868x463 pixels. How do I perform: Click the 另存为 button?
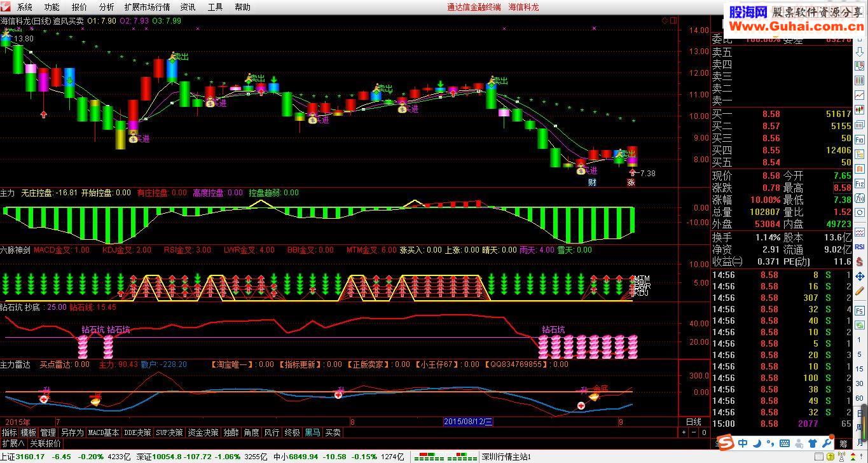pyautogui.click(x=72, y=432)
